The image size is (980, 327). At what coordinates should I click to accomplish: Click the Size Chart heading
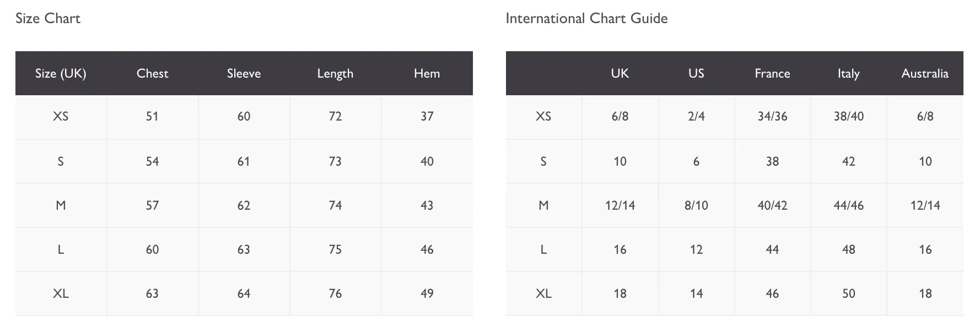48,18
